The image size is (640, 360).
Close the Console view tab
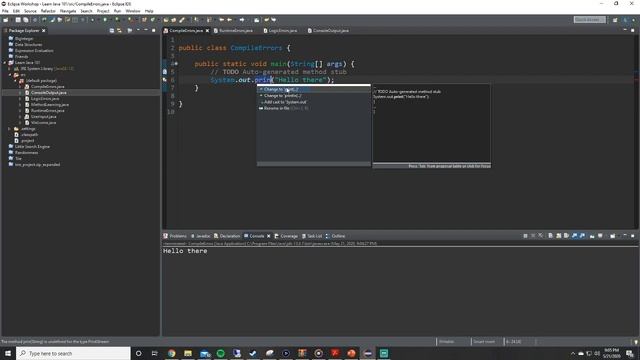(x=269, y=236)
